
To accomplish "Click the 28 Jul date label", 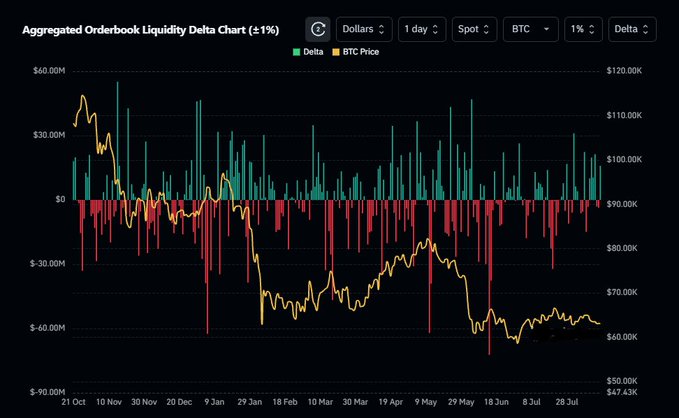I will pos(567,402).
